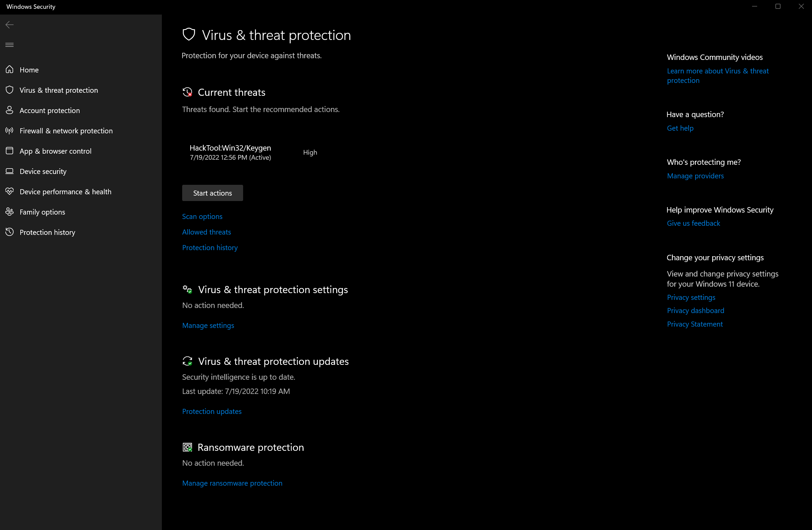Viewport: 812px width, 530px height.
Task: Click Manage ransomware protection link
Action: (x=232, y=483)
